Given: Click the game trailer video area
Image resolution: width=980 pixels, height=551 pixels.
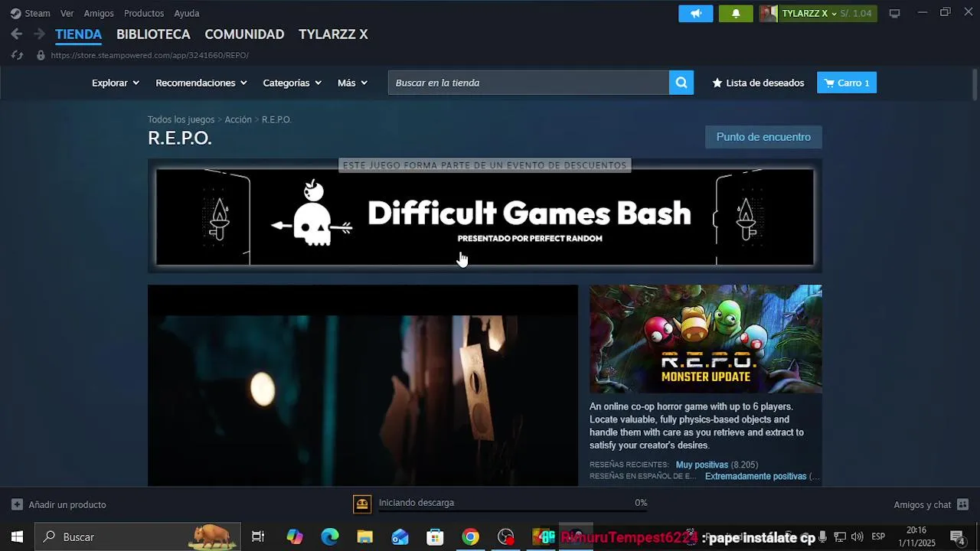Looking at the screenshot, I should coord(363,386).
